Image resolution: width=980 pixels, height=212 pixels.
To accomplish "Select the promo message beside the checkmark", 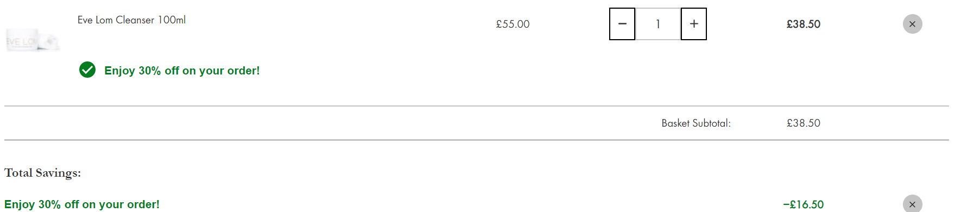I will (x=182, y=71).
